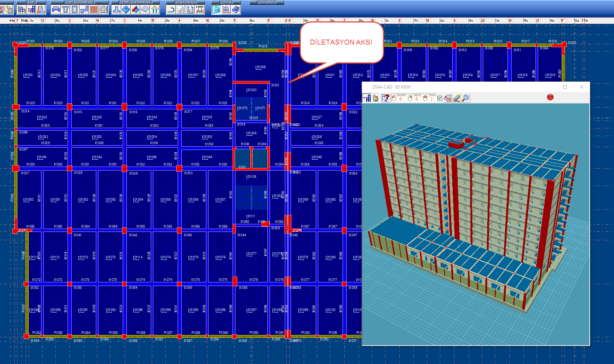The height and width of the screenshot is (364, 614).
Task: Open the YAPI ELEMANLARI menu group
Action: (x=79, y=2)
